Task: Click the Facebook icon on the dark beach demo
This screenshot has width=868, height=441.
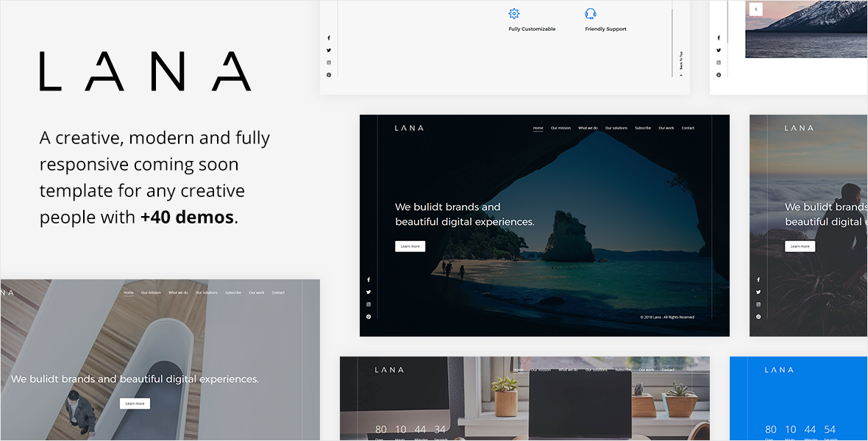Action: [368, 279]
